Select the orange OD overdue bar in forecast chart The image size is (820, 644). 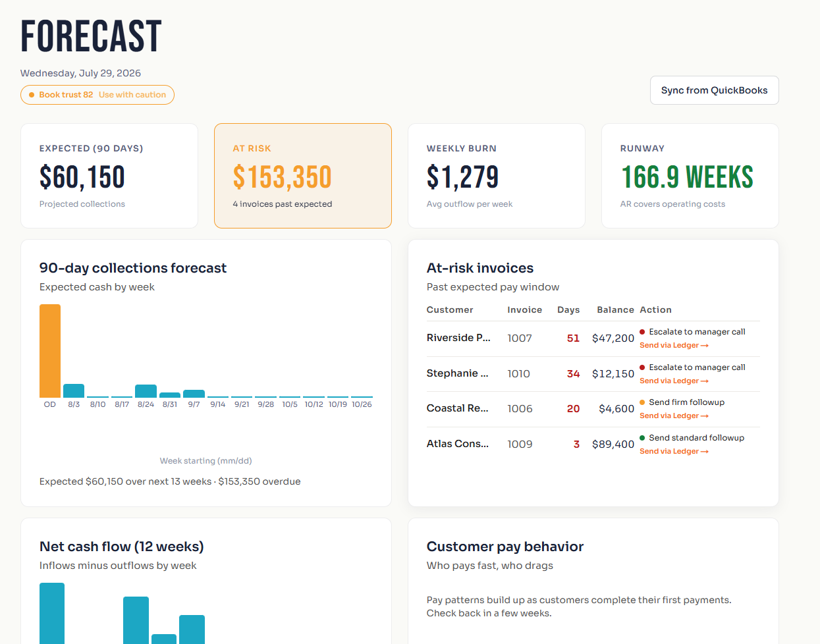click(50, 351)
